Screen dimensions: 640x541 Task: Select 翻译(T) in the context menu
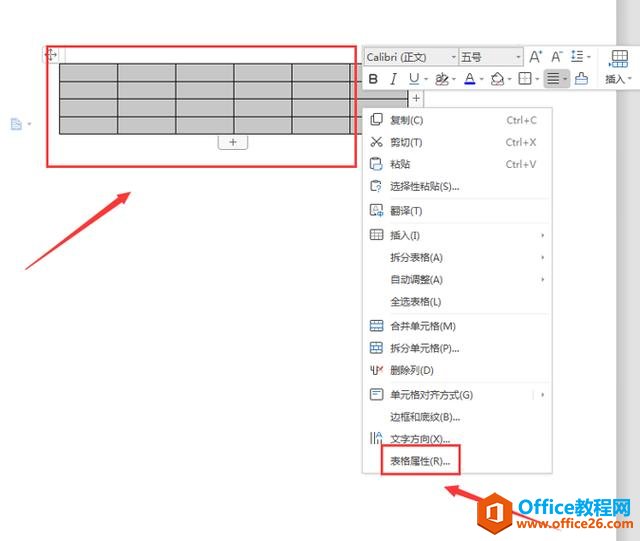coord(457,211)
